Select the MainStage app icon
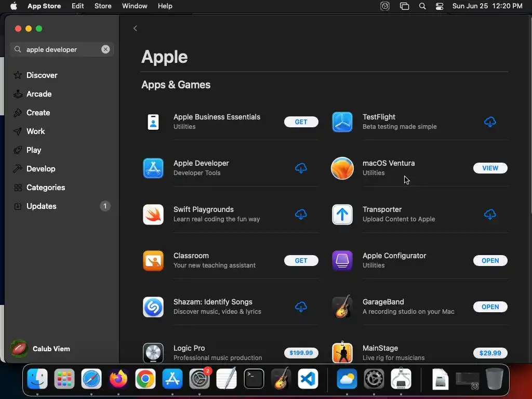The image size is (532, 399). tap(342, 352)
